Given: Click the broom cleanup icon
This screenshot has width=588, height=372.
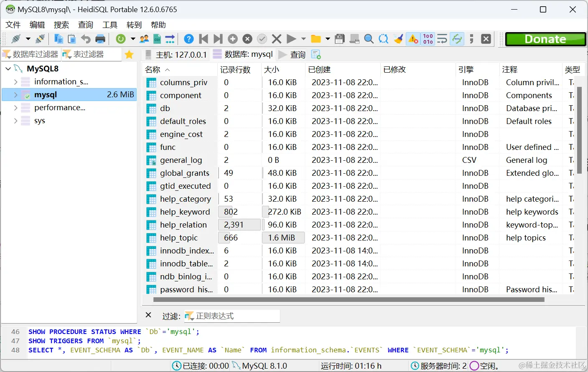Looking at the screenshot, I should [x=399, y=39].
